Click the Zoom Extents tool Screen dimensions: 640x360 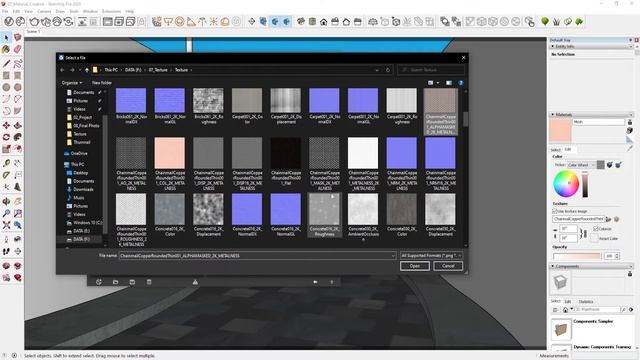(x=6, y=225)
